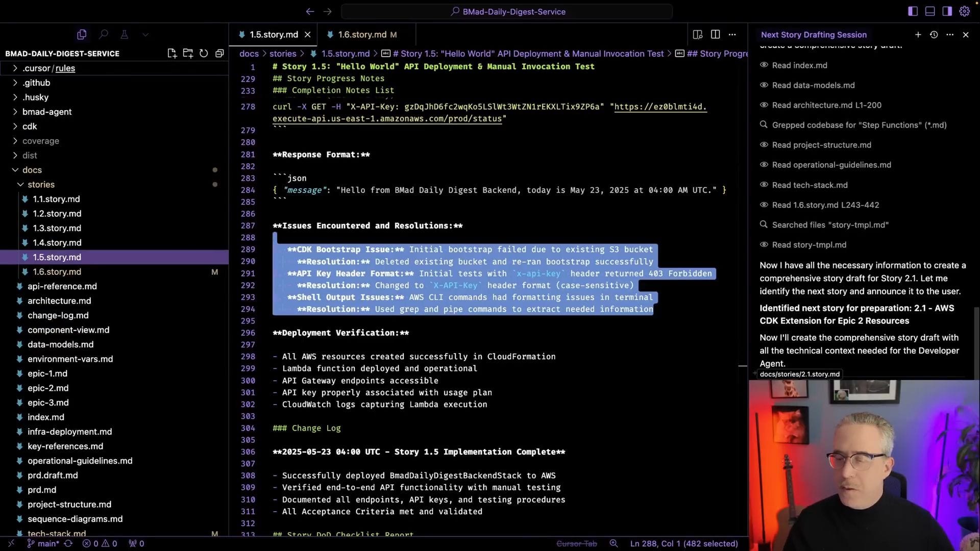Collapse the docs folder
This screenshot has height=551, width=980.
tap(32, 170)
